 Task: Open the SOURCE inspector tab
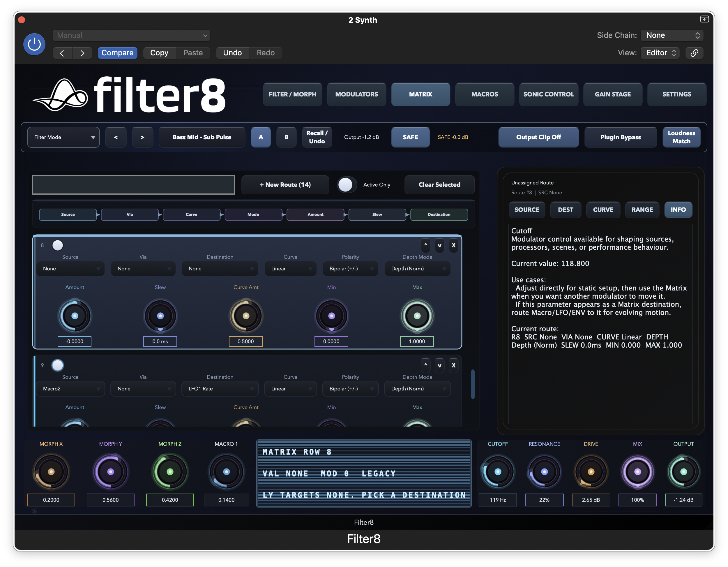coord(527,210)
